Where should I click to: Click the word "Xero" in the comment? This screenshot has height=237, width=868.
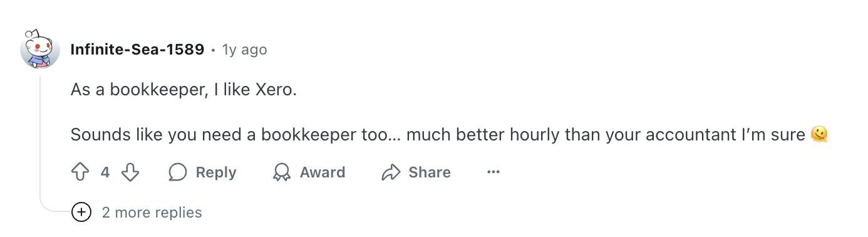click(x=275, y=90)
